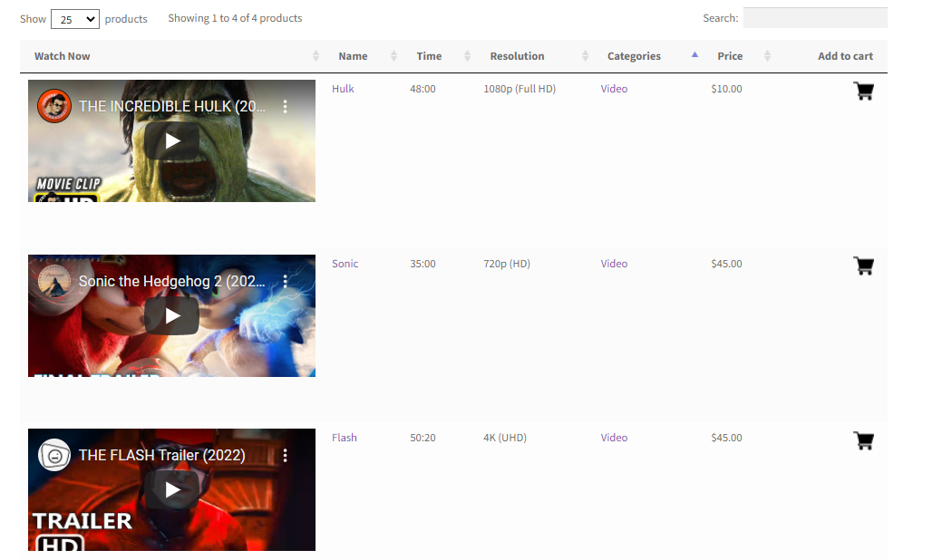Open Video category link in Sonic row
This screenshot has width=942, height=560.
[614, 264]
